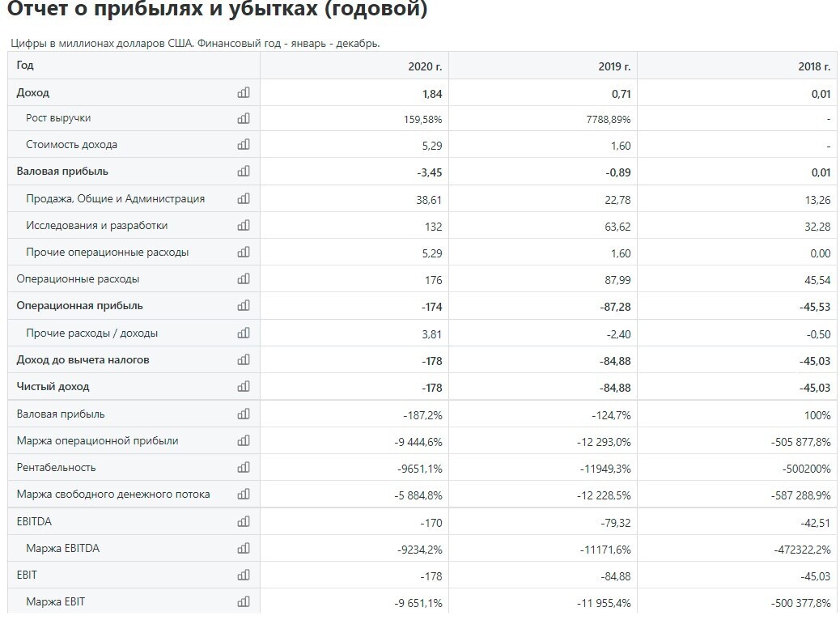Click the Доход row label
The width and height of the screenshot is (840, 620).
32,93
